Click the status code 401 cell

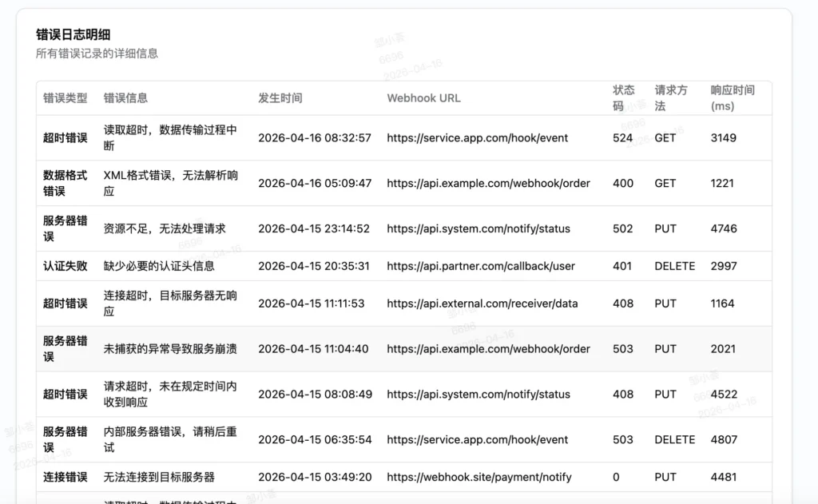pos(622,266)
